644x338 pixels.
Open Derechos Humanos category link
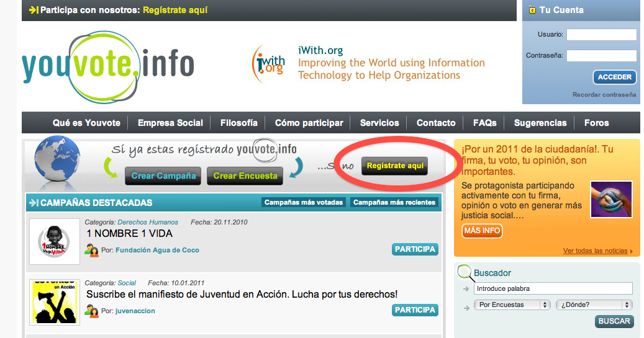(148, 222)
